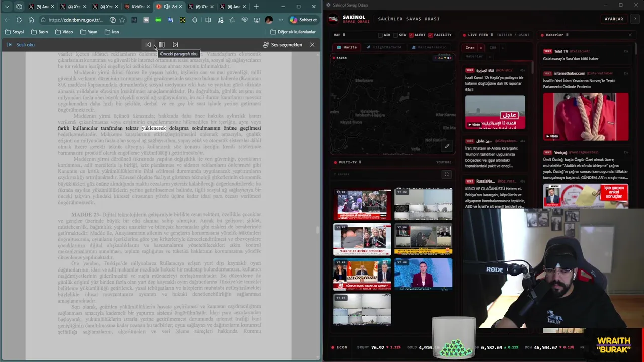Viewport: 644px width, 362px height.
Task: Close the Read Aloud toolbar
Action: (x=312, y=45)
